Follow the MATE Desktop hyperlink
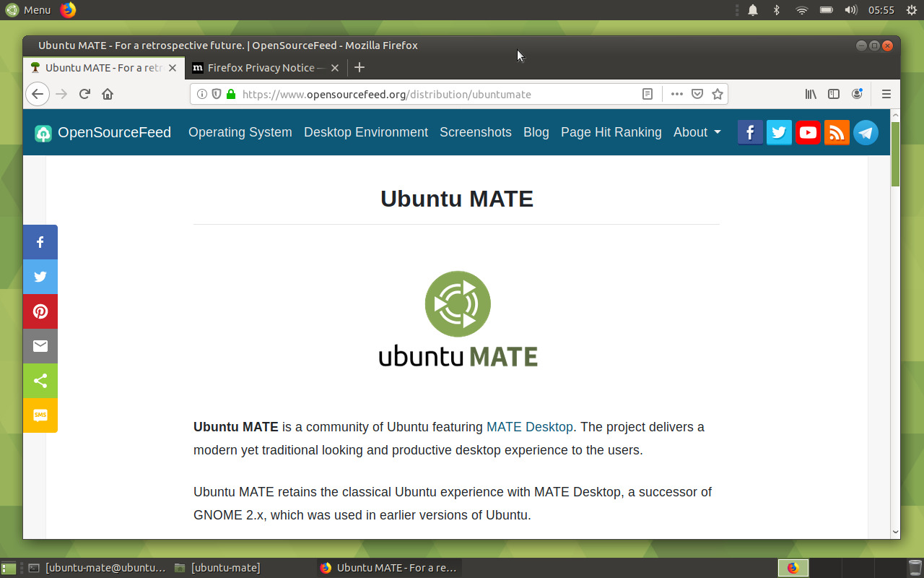The height and width of the screenshot is (578, 924). coord(530,427)
